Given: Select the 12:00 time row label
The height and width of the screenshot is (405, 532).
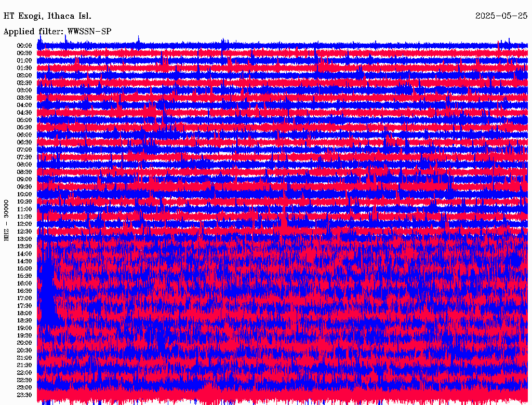Looking at the screenshot, I should click(24, 224).
